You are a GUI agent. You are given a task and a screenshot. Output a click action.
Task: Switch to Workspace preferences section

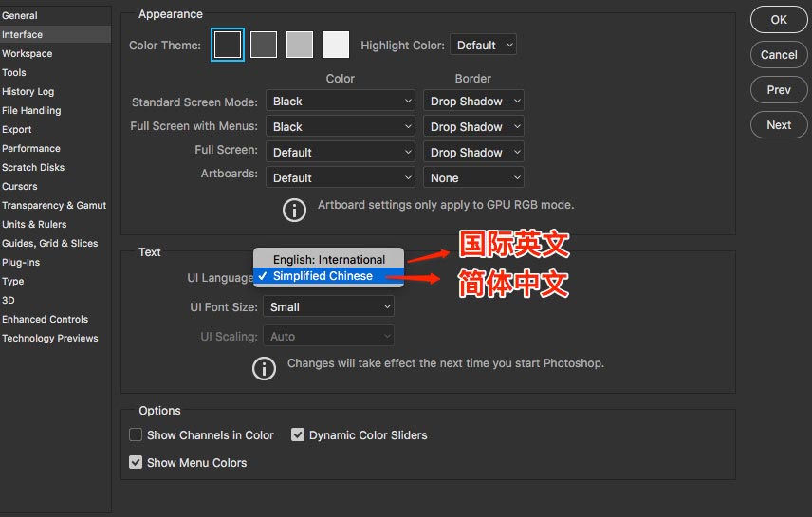28,53
